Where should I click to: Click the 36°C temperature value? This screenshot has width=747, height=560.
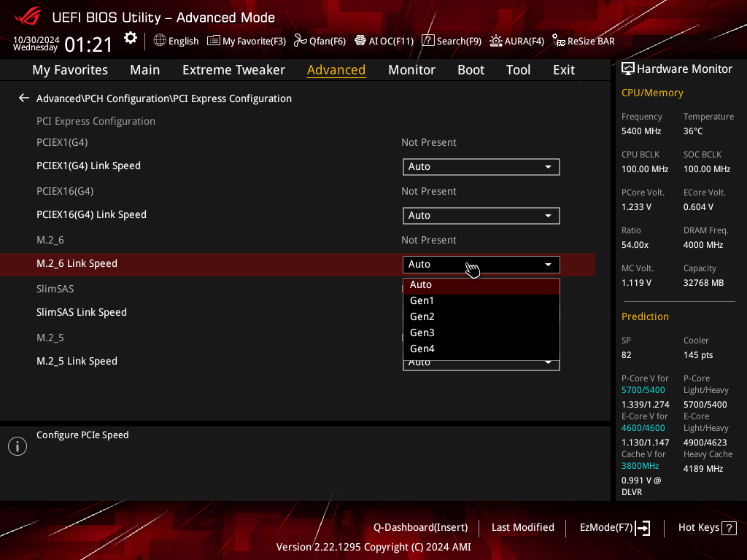(693, 131)
